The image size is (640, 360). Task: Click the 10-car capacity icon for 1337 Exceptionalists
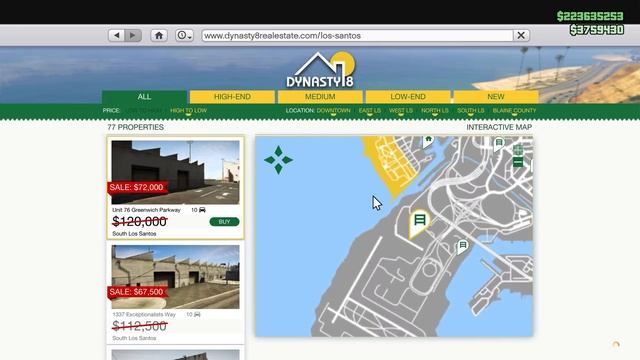click(x=197, y=314)
